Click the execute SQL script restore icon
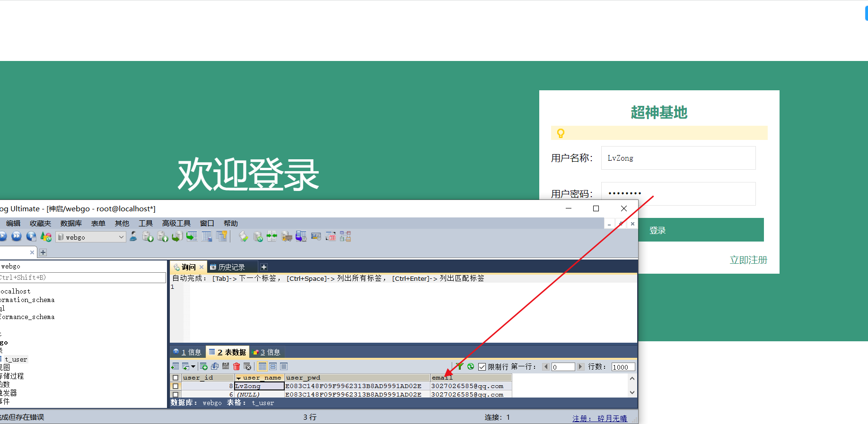 [177, 236]
